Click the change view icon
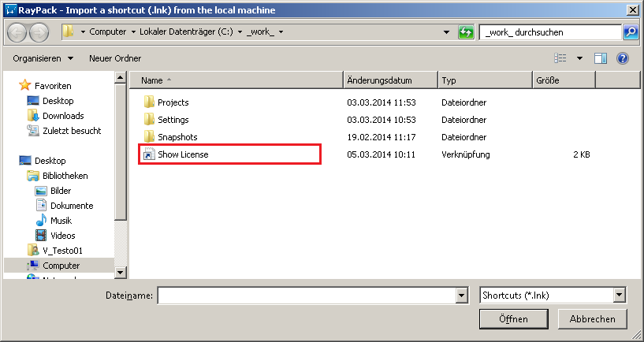This screenshot has width=644, height=342. coord(561,58)
